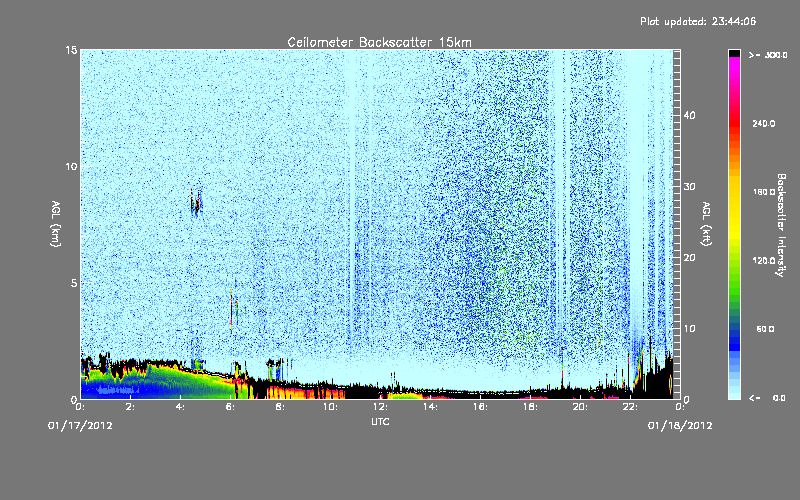The image size is (800, 500).
Task: Click the 120.0 colorbar value label
Action: coord(764,261)
